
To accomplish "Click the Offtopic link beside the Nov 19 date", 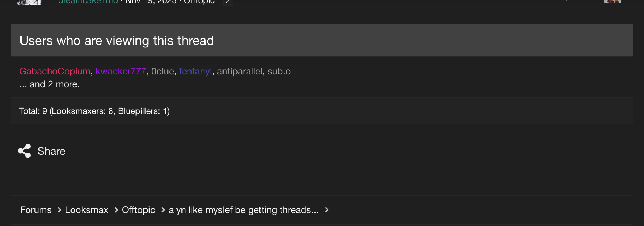I will (x=199, y=2).
